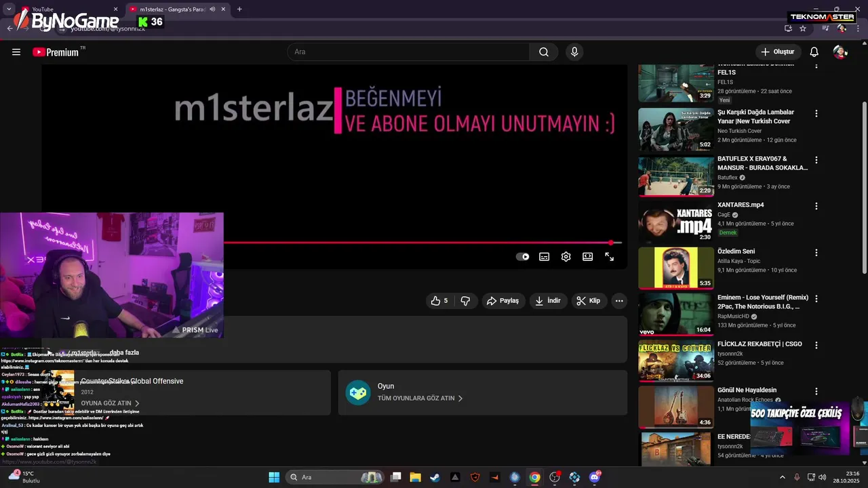Click the search magnifier button
The image size is (868, 488).
tap(544, 52)
